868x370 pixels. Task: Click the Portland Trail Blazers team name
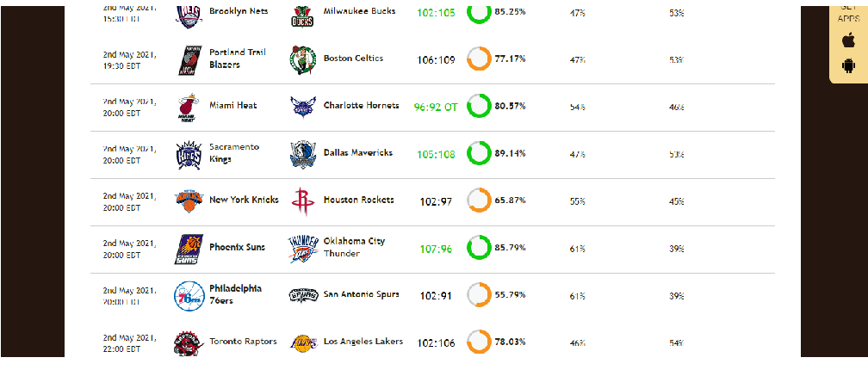[x=238, y=59]
